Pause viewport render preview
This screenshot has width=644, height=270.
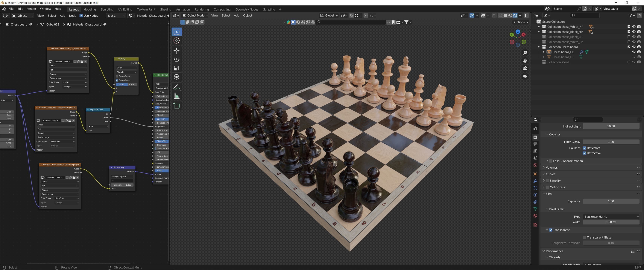tap(526, 16)
